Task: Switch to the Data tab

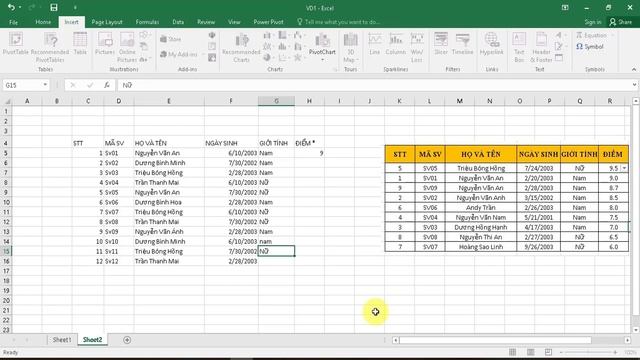Action: 178,22
